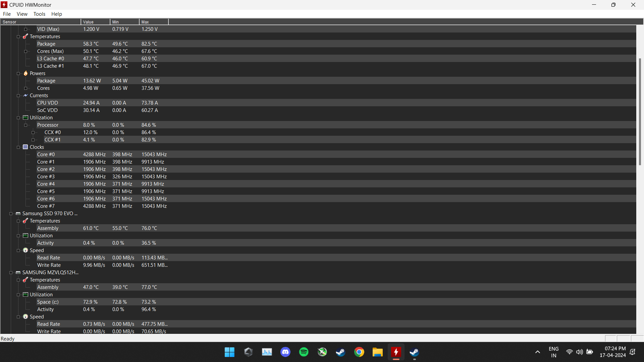The height and width of the screenshot is (362, 644).
Task: Show hidden tray icons chevron
Action: [x=538, y=352]
